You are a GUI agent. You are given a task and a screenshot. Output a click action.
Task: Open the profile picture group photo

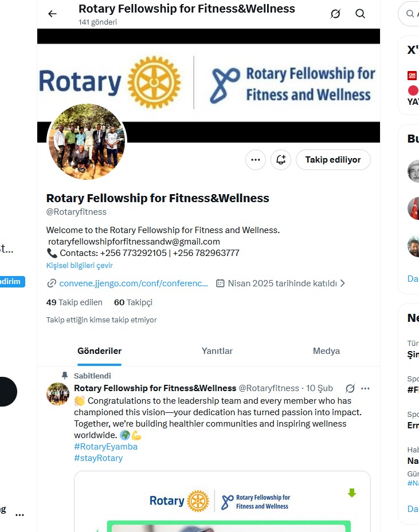click(87, 142)
